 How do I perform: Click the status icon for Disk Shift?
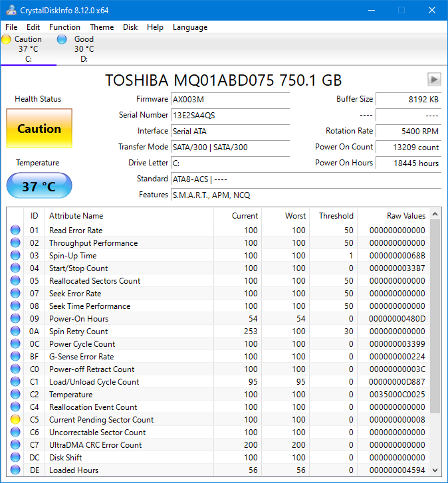[x=15, y=458]
